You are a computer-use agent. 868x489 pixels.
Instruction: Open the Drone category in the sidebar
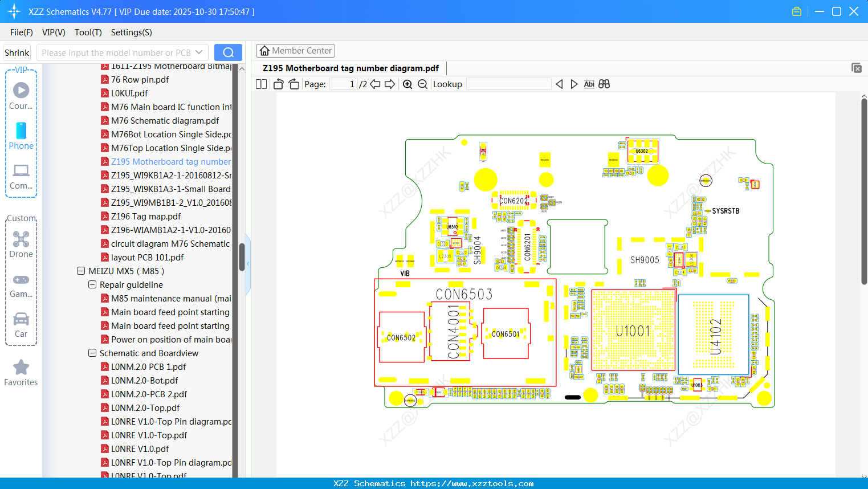(x=21, y=244)
